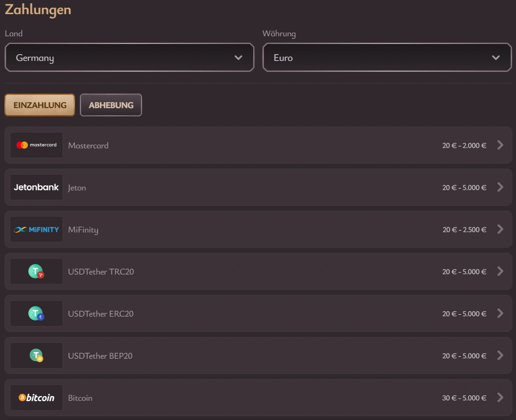Expand the Mastercard row arrow
The height and width of the screenshot is (420, 516).
(500, 145)
